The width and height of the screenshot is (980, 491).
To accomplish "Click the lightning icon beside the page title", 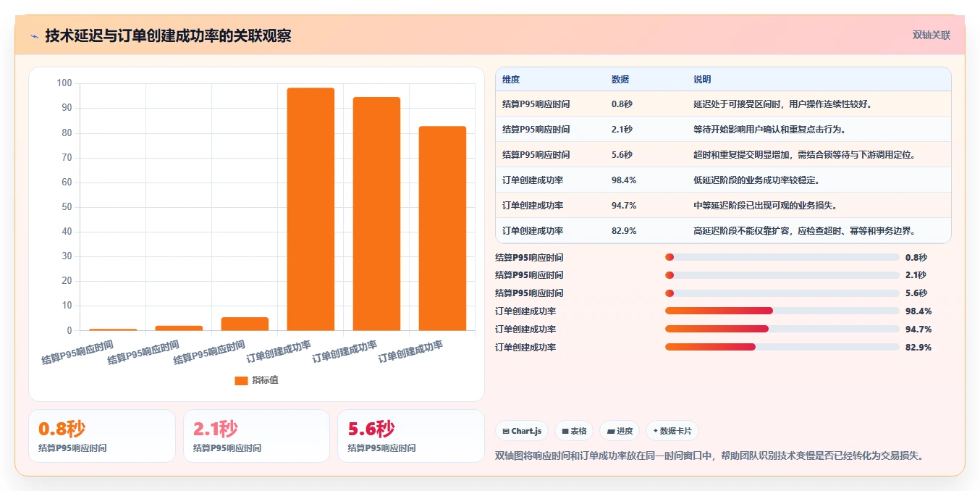I will 35,36.
